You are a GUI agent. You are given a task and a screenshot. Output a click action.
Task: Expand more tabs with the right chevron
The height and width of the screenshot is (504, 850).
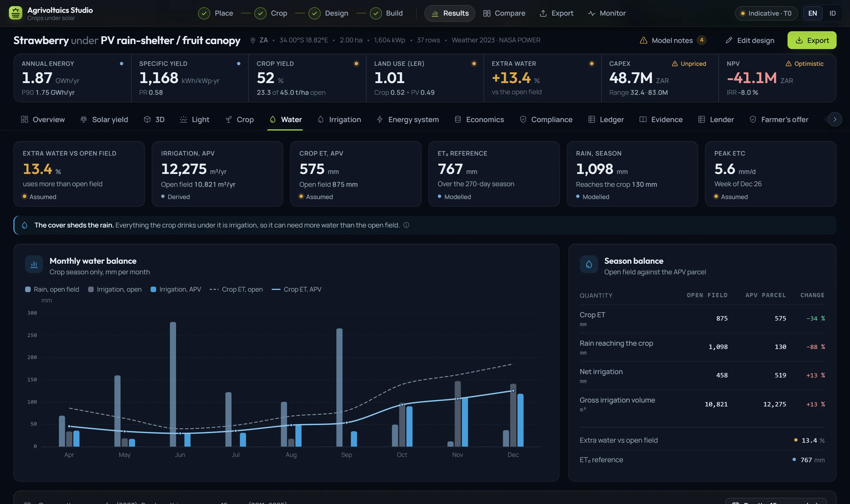835,119
